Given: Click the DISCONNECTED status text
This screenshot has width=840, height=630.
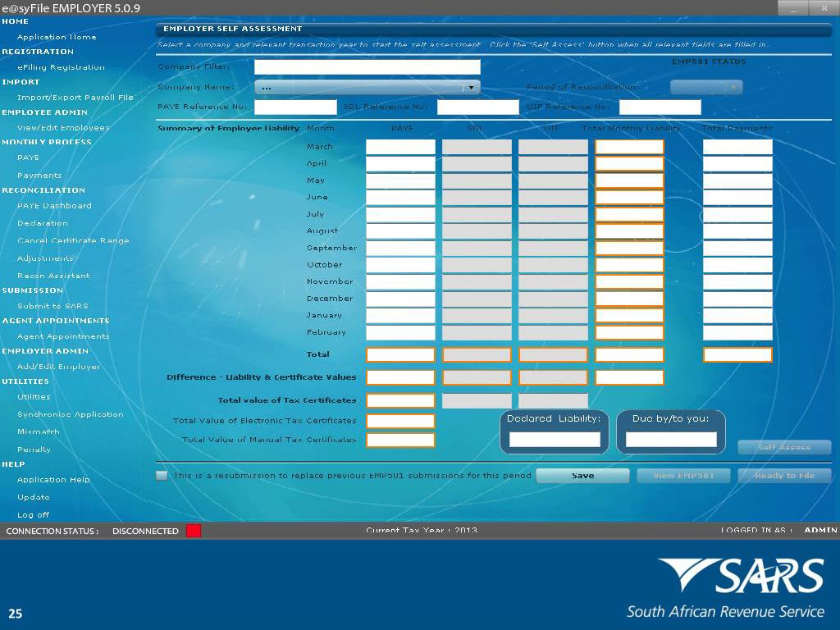Looking at the screenshot, I should coord(145,531).
